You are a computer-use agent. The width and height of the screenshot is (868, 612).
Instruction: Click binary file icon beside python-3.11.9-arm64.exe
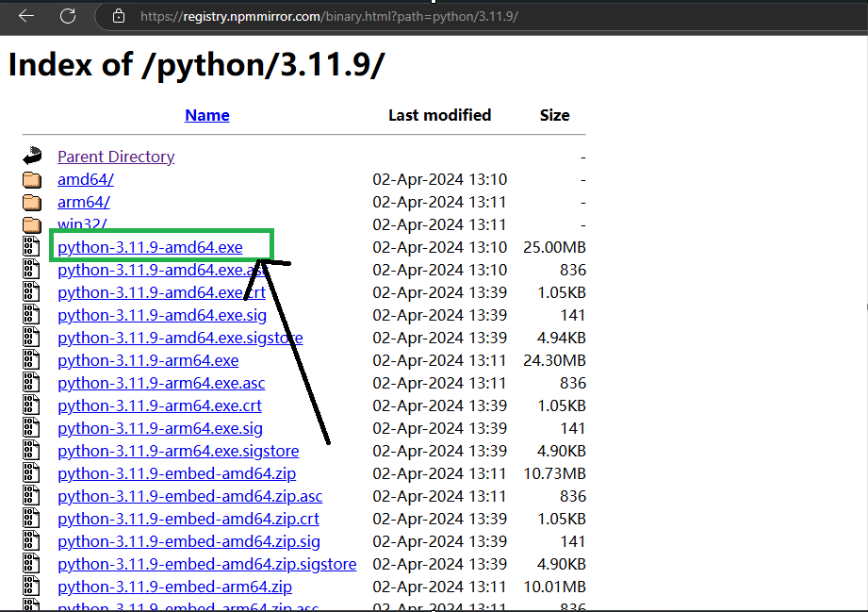click(x=33, y=360)
